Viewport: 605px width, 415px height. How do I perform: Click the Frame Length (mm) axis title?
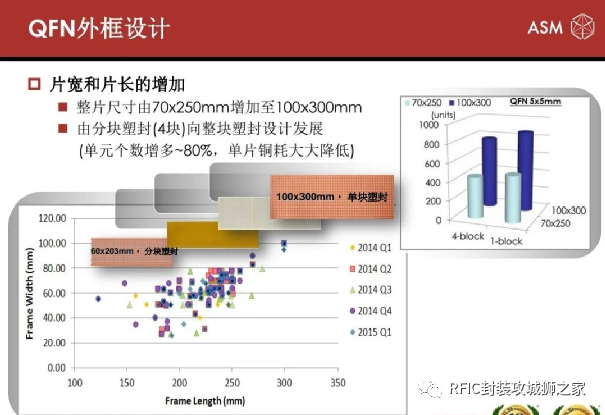(205, 401)
